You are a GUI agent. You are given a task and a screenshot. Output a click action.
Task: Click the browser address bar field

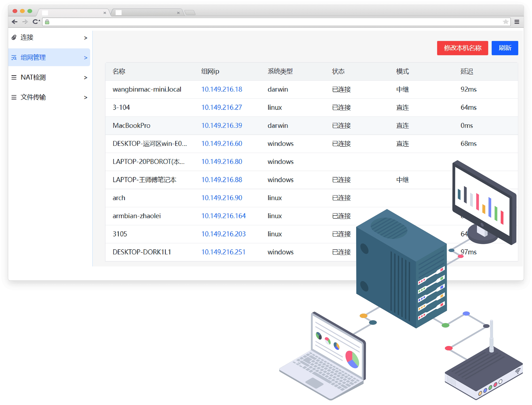coord(265,22)
